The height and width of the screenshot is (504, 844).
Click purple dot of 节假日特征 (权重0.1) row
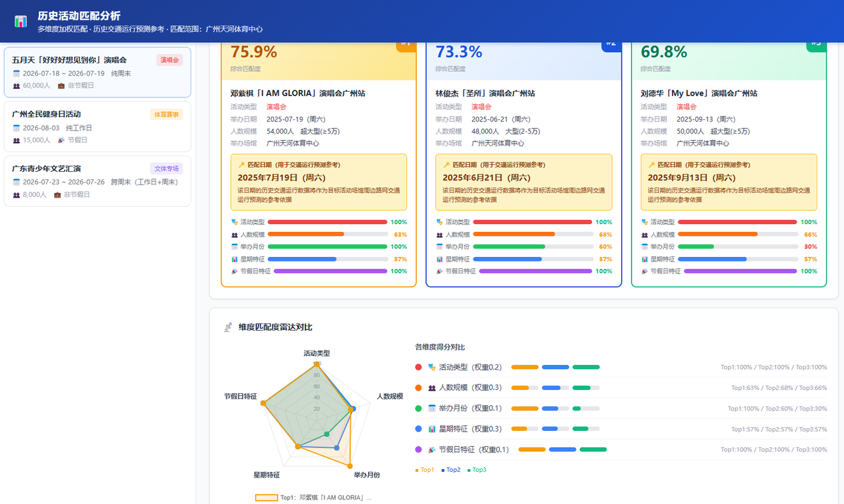click(418, 449)
